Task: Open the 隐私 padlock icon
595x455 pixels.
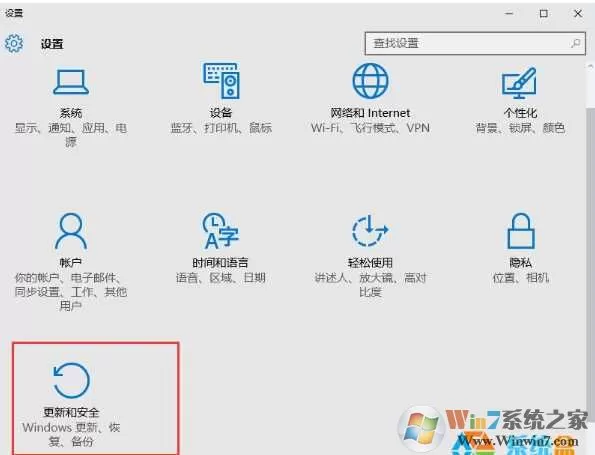Action: pyautogui.click(x=521, y=231)
